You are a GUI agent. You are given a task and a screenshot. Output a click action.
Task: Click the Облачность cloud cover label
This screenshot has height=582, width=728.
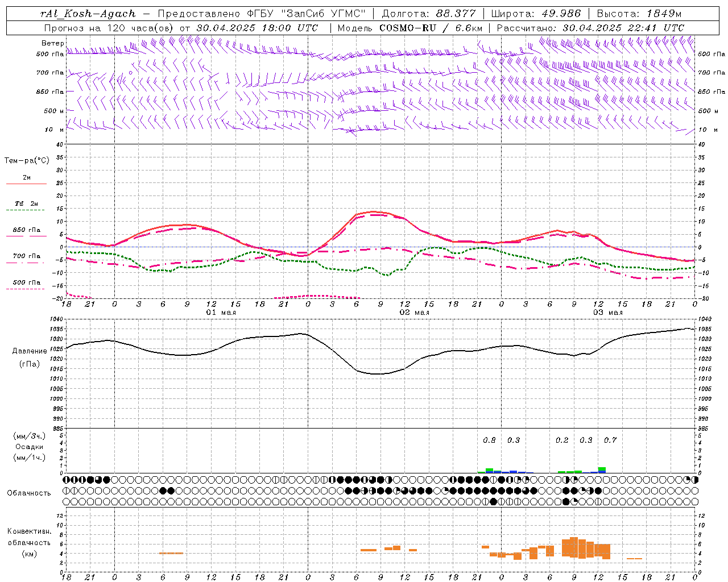tap(29, 493)
